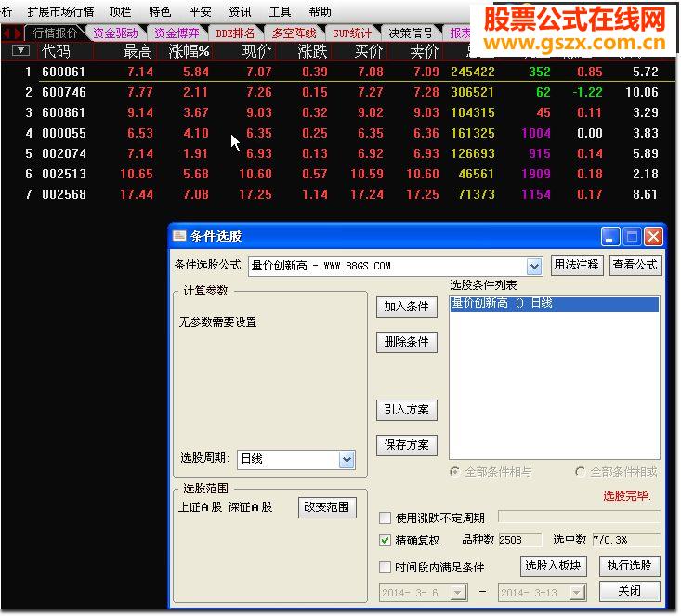Click the 关闭 button

click(x=629, y=591)
